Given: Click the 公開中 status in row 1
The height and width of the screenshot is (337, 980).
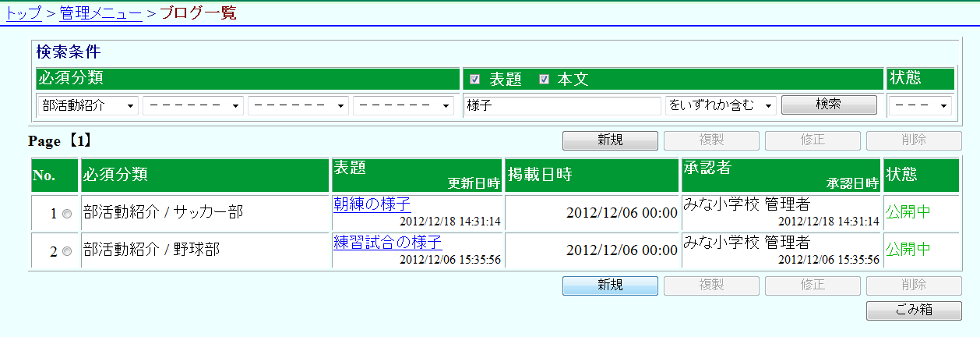Looking at the screenshot, I should pyautogui.click(x=908, y=213).
